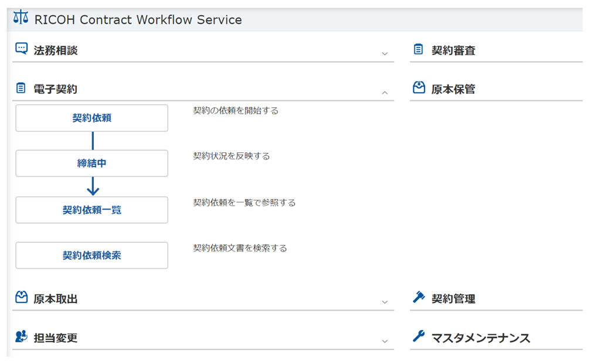Collapse the 電子契約 section chevron
The image size is (591, 364).
coord(385,92)
